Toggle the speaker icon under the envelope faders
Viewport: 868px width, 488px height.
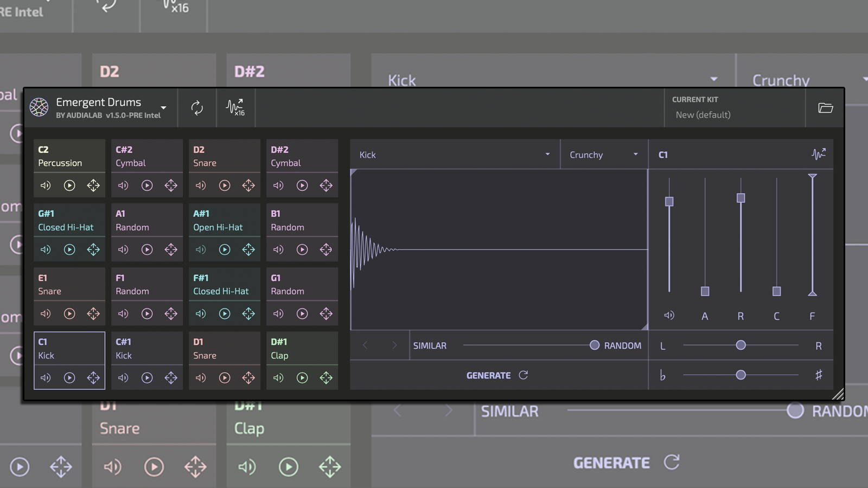coord(669,315)
